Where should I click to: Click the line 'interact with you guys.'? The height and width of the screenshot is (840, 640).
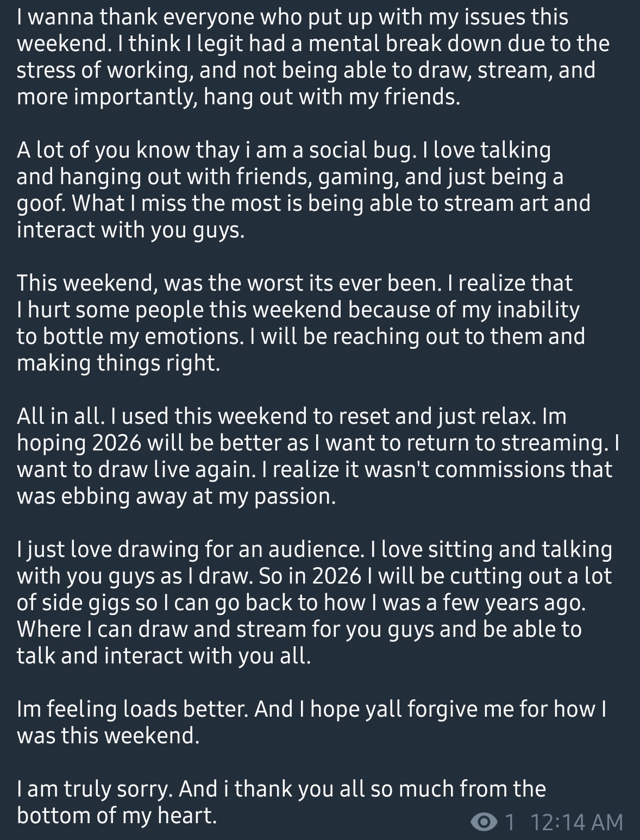pos(130,230)
